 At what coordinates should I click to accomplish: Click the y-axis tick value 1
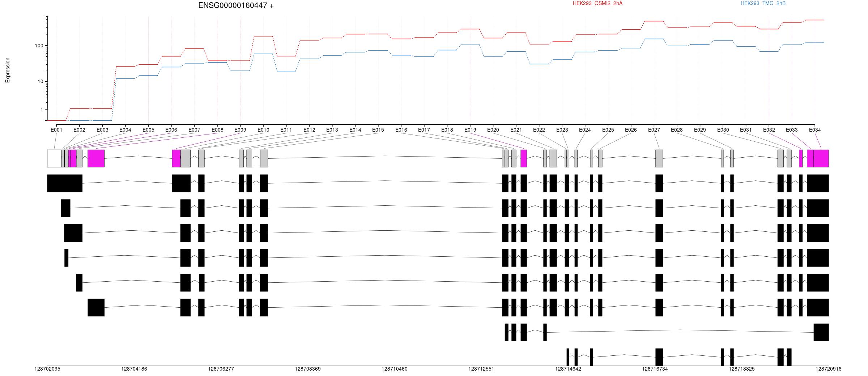pyautogui.click(x=42, y=109)
